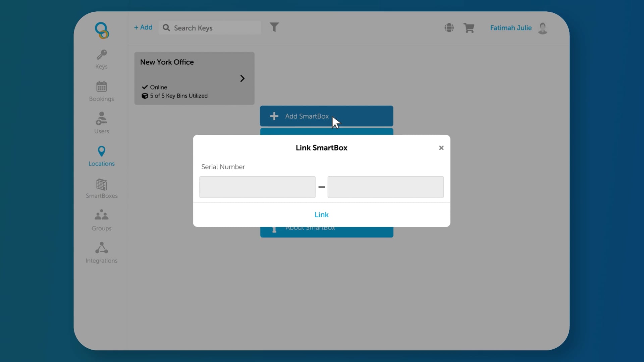Select the About SmartBox menu item
This screenshot has height=362, width=644.
click(326, 232)
